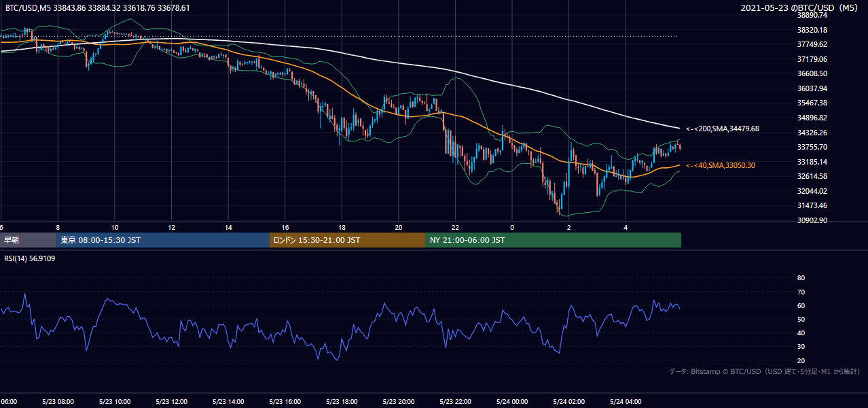Click price axis label 33755.70
The width and height of the screenshot is (868, 408).
812,147
